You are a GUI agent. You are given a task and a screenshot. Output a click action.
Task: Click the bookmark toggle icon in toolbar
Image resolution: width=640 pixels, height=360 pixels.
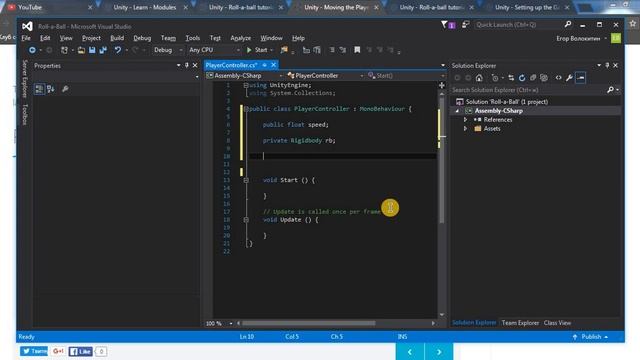click(x=357, y=50)
